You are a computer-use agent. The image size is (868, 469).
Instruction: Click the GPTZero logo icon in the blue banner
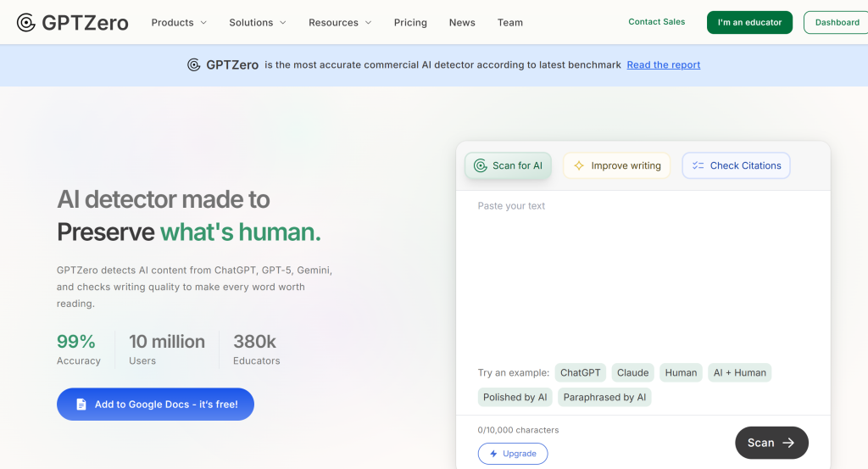tap(194, 64)
